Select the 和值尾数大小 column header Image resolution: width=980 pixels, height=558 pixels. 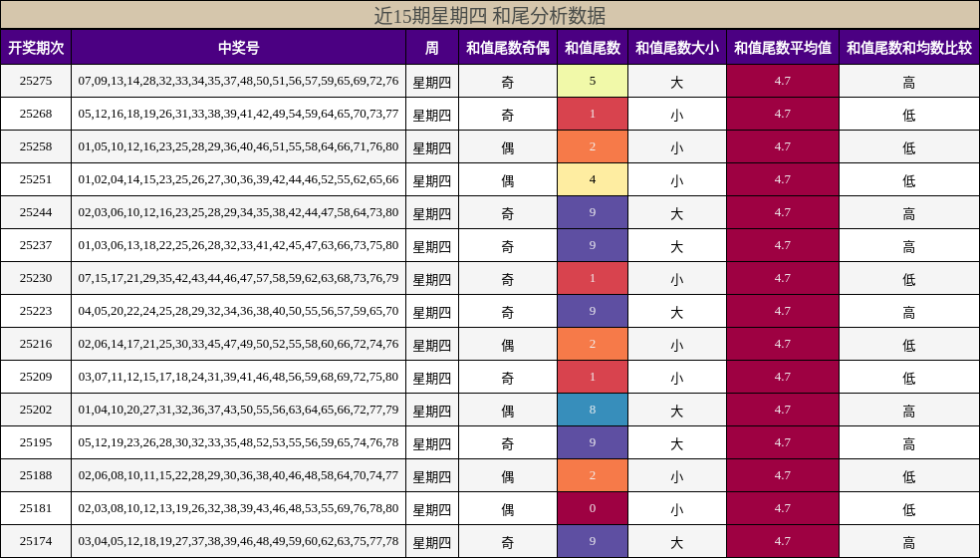tap(676, 47)
